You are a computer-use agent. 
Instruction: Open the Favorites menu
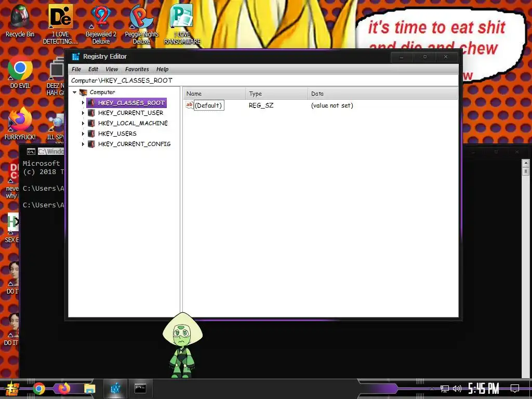point(137,69)
